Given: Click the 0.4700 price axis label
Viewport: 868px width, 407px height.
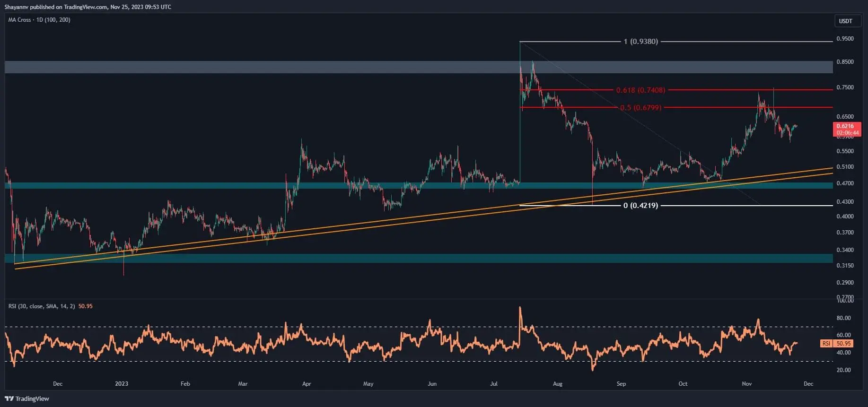Looking at the screenshot, I should [845, 183].
